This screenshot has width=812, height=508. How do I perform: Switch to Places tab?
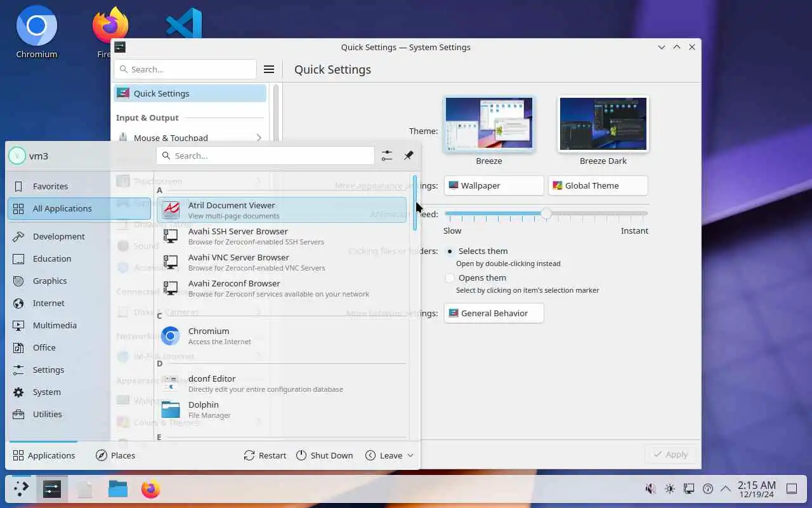click(x=115, y=455)
